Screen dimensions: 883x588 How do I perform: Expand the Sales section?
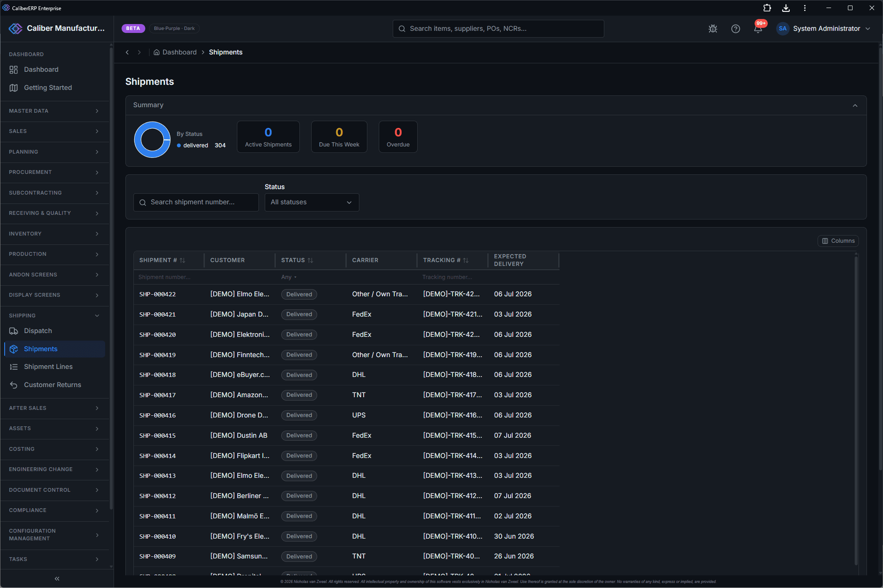coord(54,131)
